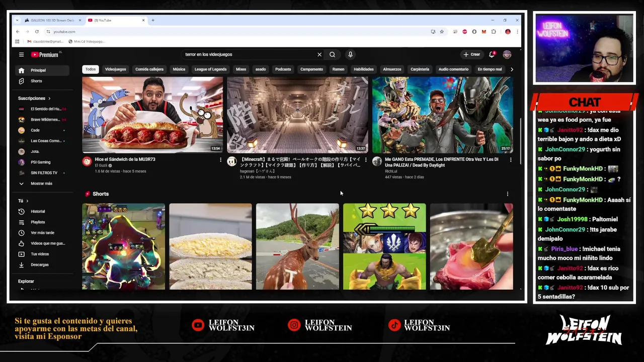Open the El Guzii channel avatar
644x362 pixels.
click(x=87, y=161)
